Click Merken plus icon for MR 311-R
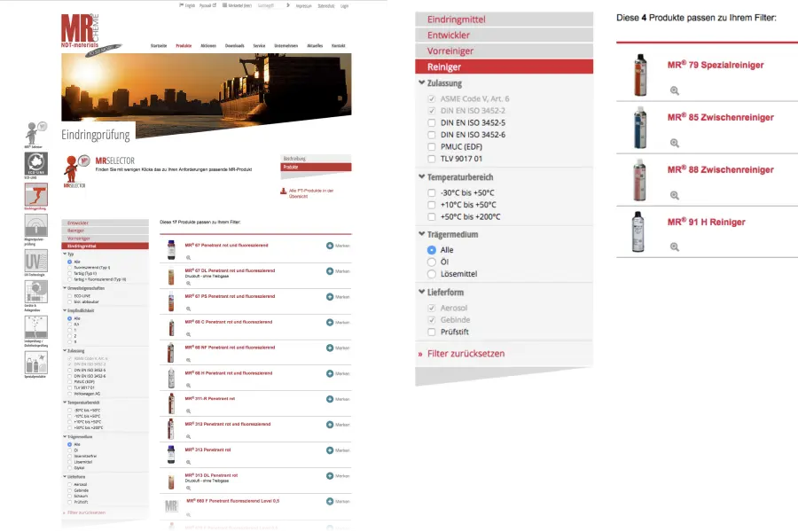This screenshot has width=798, height=532. tap(330, 399)
